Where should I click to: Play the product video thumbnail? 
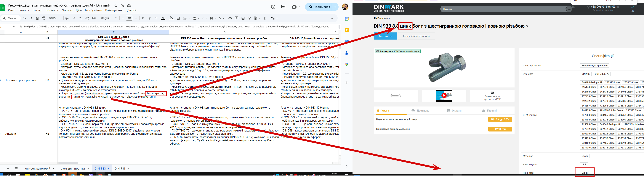tap(444, 95)
